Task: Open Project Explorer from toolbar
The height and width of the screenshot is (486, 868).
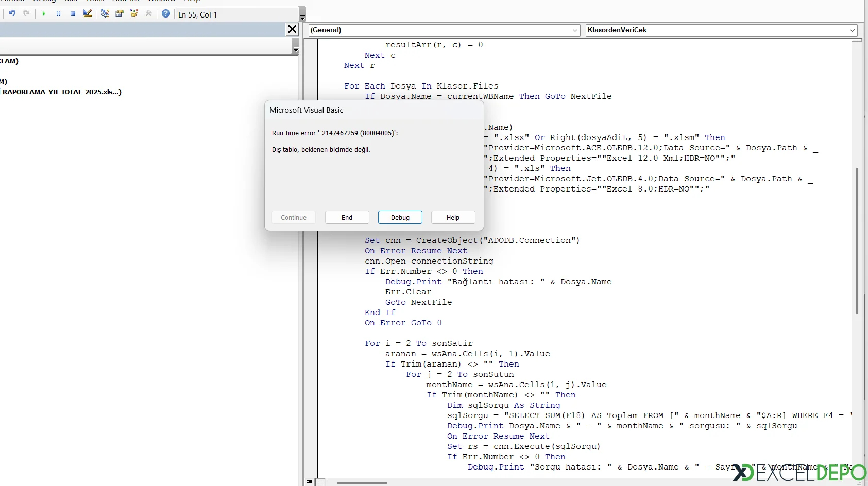Action: [105, 14]
